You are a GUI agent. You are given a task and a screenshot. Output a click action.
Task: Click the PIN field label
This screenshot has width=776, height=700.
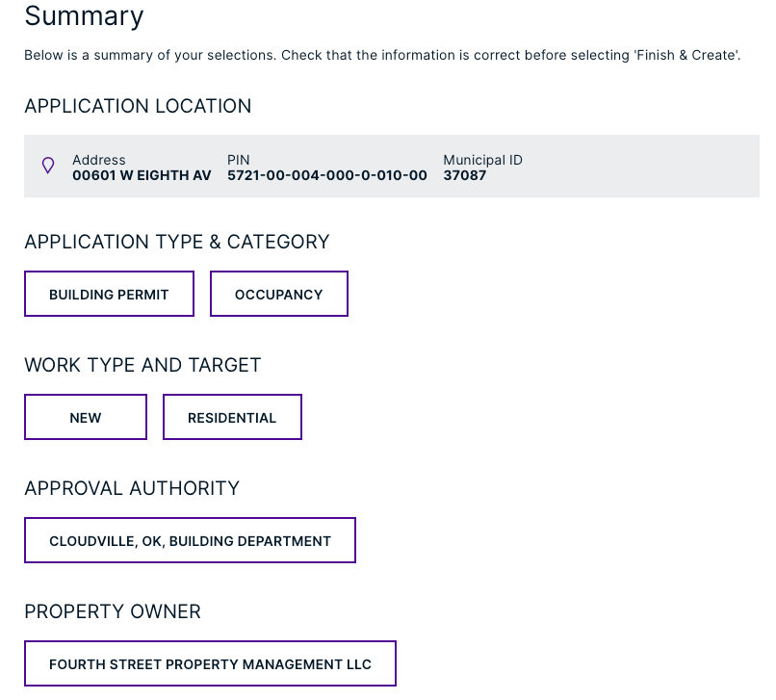(x=238, y=160)
